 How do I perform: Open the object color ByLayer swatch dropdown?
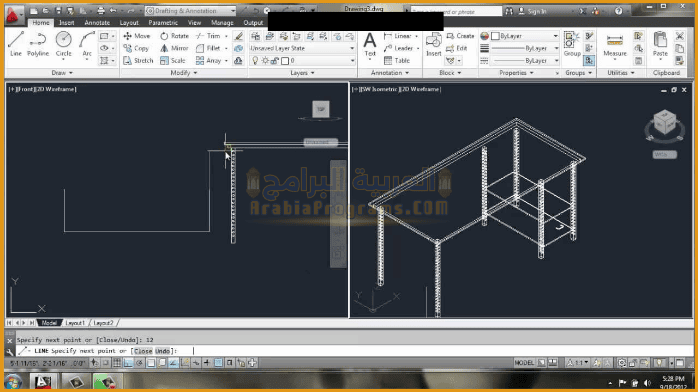click(525, 36)
